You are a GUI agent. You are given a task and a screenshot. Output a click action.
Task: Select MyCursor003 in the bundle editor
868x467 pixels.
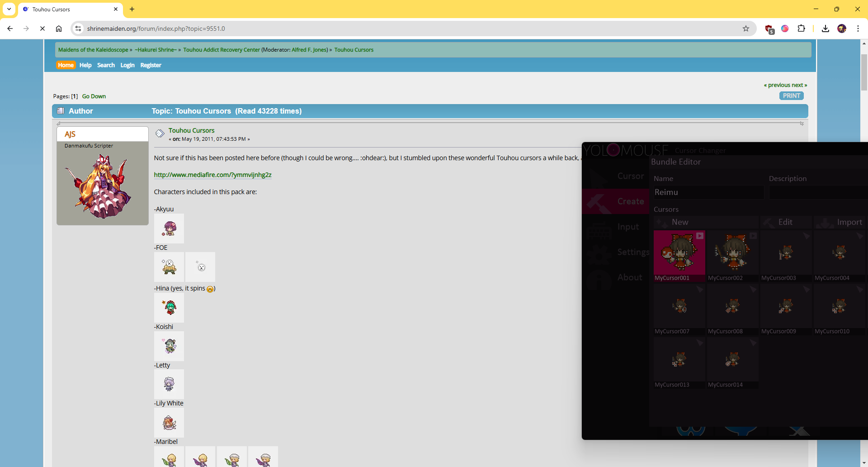[786, 256]
